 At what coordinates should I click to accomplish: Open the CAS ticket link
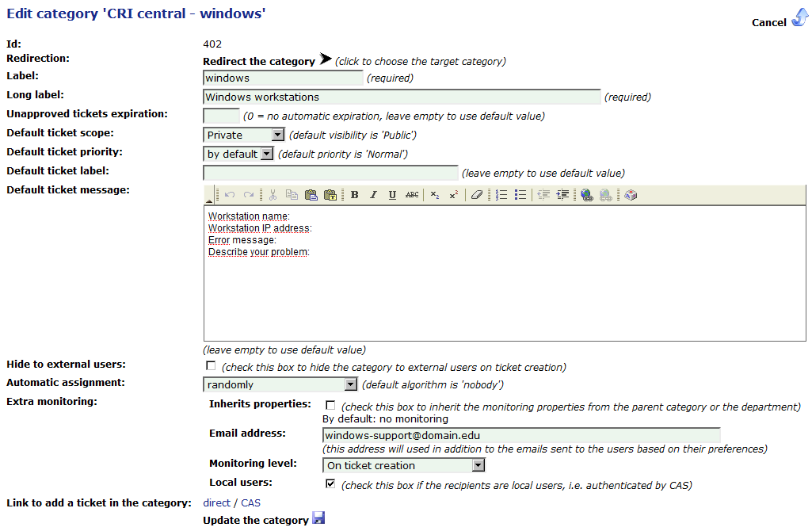point(250,503)
